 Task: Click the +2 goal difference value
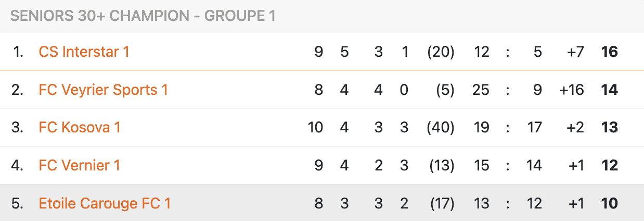pos(576,127)
